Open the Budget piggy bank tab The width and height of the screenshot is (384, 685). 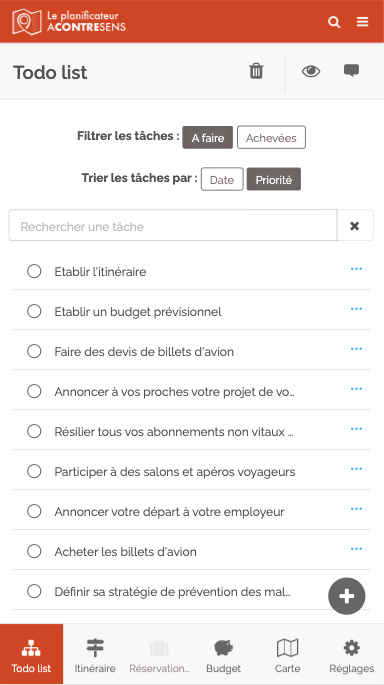(x=223, y=654)
